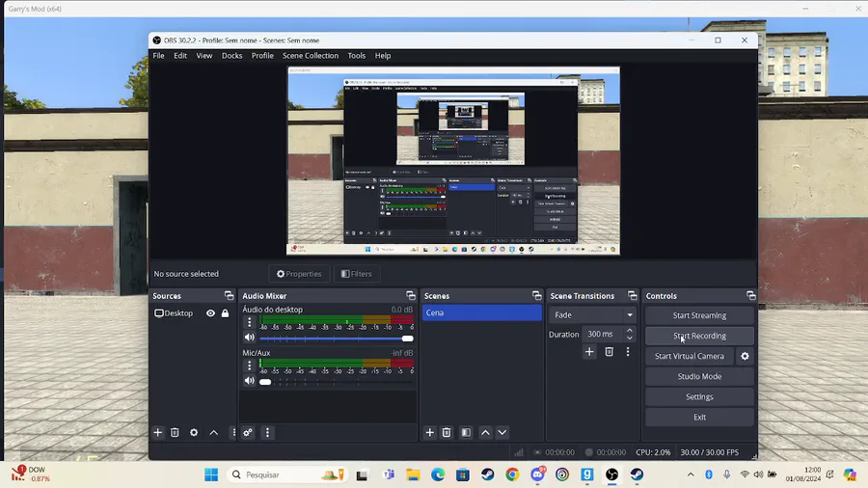Image resolution: width=868 pixels, height=488 pixels.
Task: Mute Mic/Aux speaker icon
Action: point(250,381)
